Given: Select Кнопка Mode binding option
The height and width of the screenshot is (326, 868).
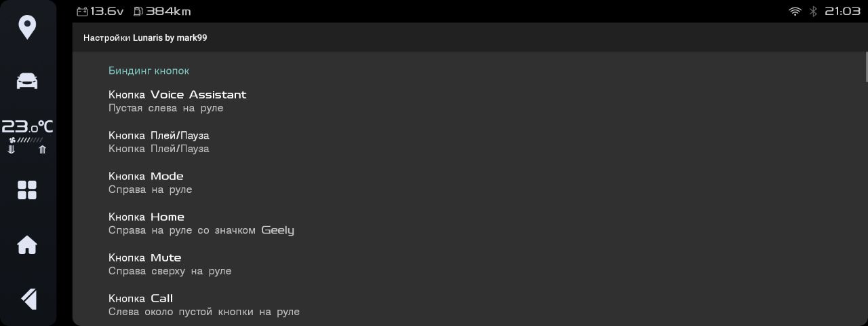Looking at the screenshot, I should (x=469, y=182).
